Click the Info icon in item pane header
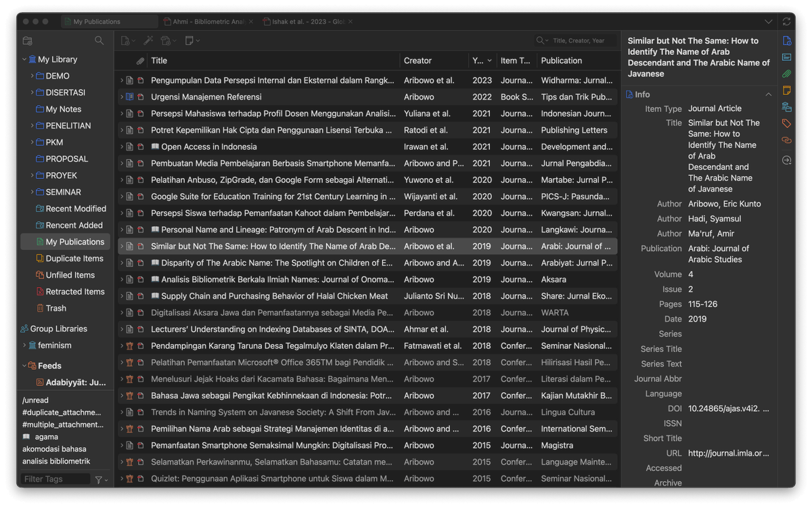This screenshot has width=812, height=508. (x=630, y=95)
